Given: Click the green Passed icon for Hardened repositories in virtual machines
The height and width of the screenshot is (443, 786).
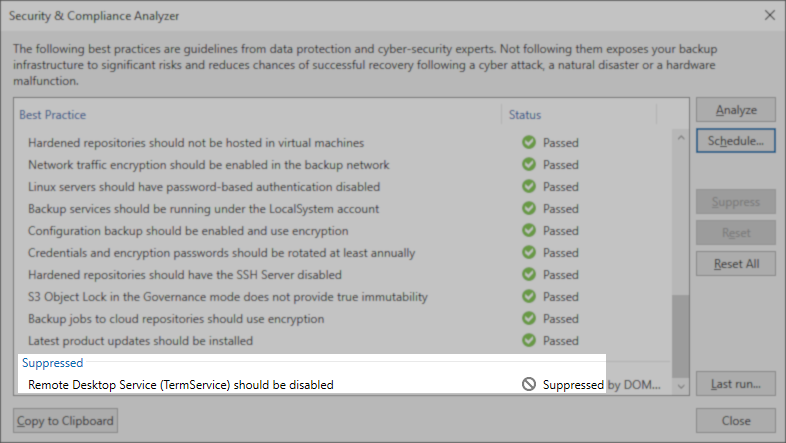Looking at the screenshot, I should (529, 142).
